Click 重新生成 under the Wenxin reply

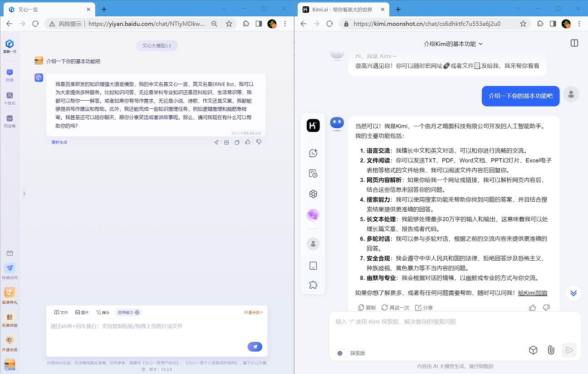point(59,142)
